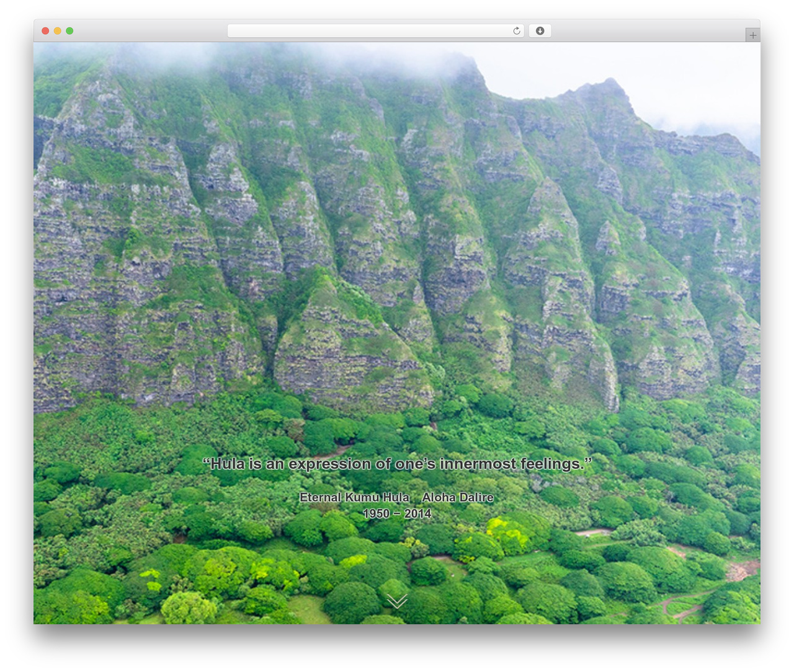Minimize the window using yellow button
The image size is (794, 672).
[x=57, y=31]
